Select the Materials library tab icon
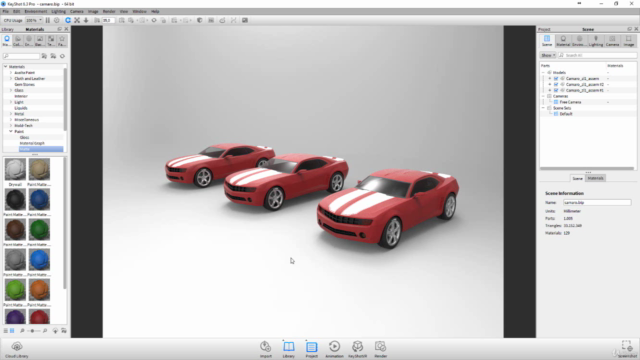This screenshot has height=360, width=640. 7,40
